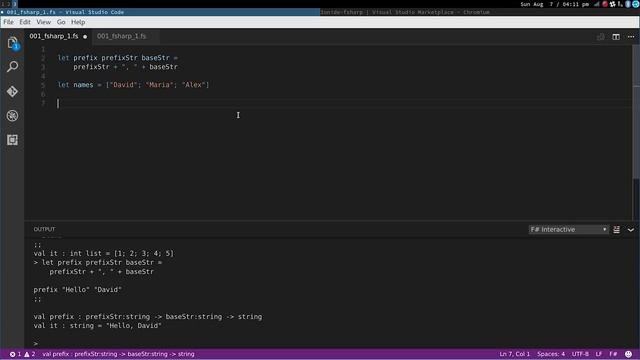Click the Chromium Visual Studio Marketplace window title

405,12
